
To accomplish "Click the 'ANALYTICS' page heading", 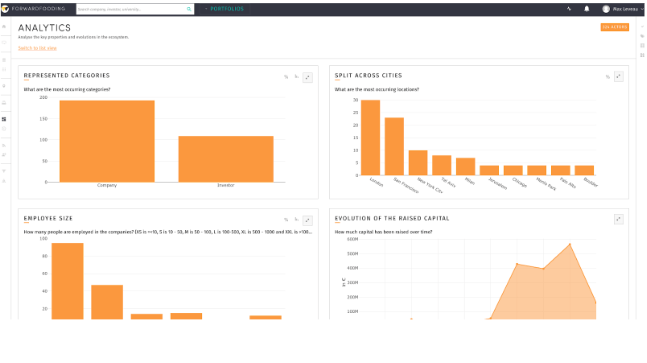I will (x=45, y=28).
